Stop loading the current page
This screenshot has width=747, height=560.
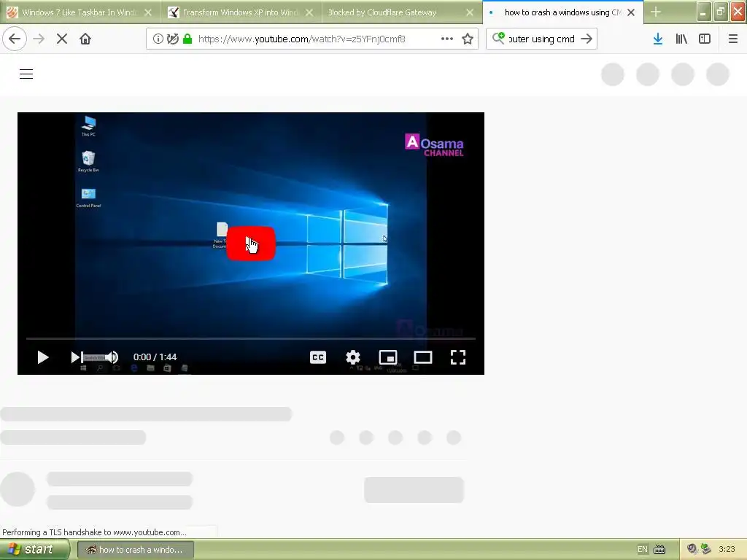coord(62,39)
